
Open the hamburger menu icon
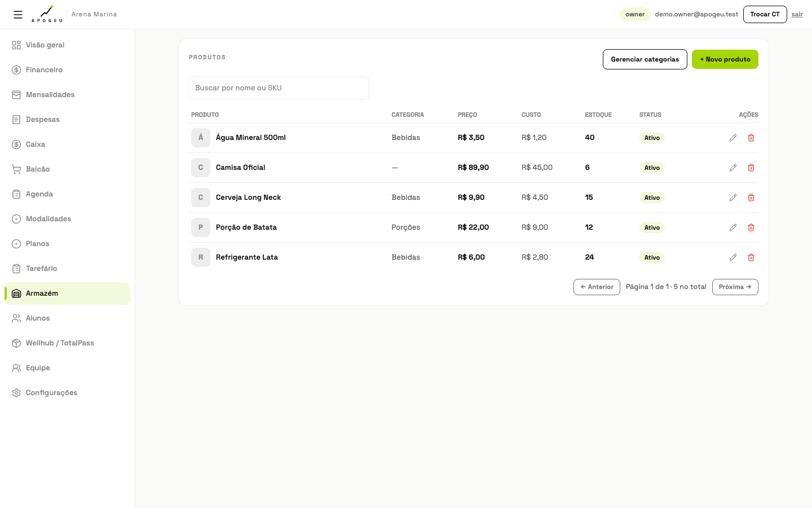tap(18, 15)
